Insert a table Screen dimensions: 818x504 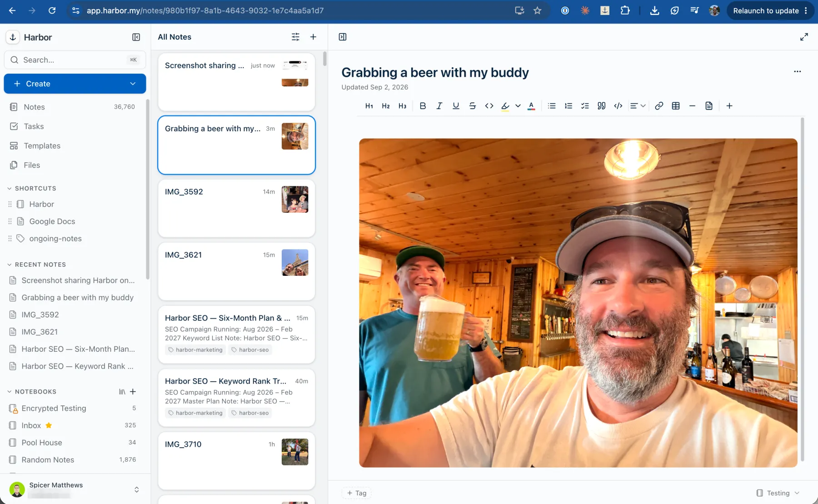(676, 106)
